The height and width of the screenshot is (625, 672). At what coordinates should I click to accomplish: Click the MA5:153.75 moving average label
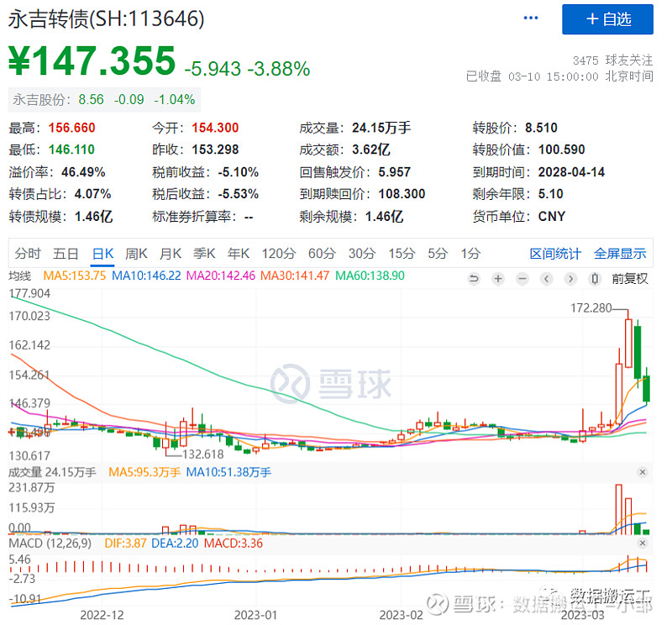[75, 276]
